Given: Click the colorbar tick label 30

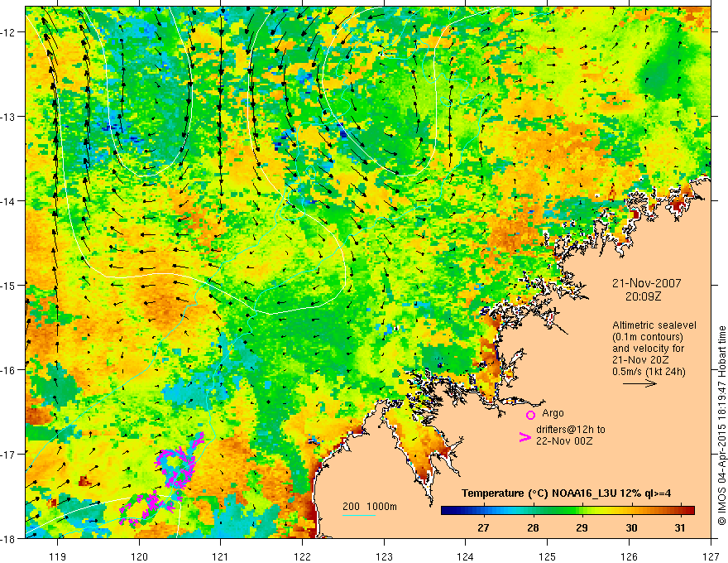Looking at the screenshot, I should 631,527.
